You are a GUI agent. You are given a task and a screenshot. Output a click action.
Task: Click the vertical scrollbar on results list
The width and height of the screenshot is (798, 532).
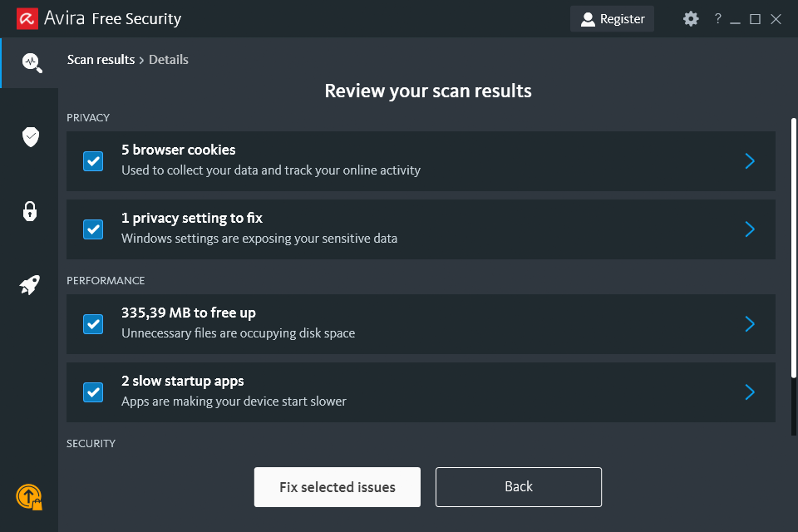(794, 249)
